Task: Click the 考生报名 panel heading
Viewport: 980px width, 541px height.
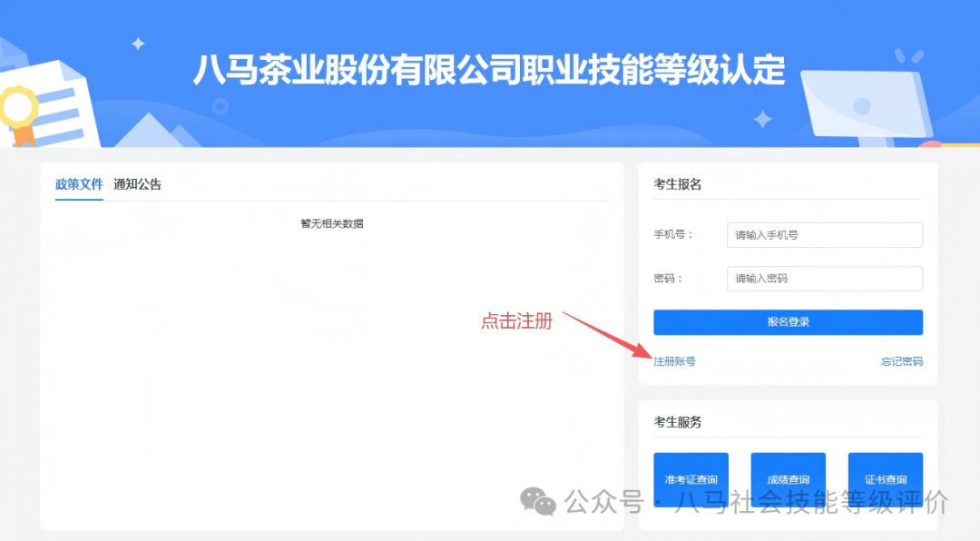Action: click(678, 184)
